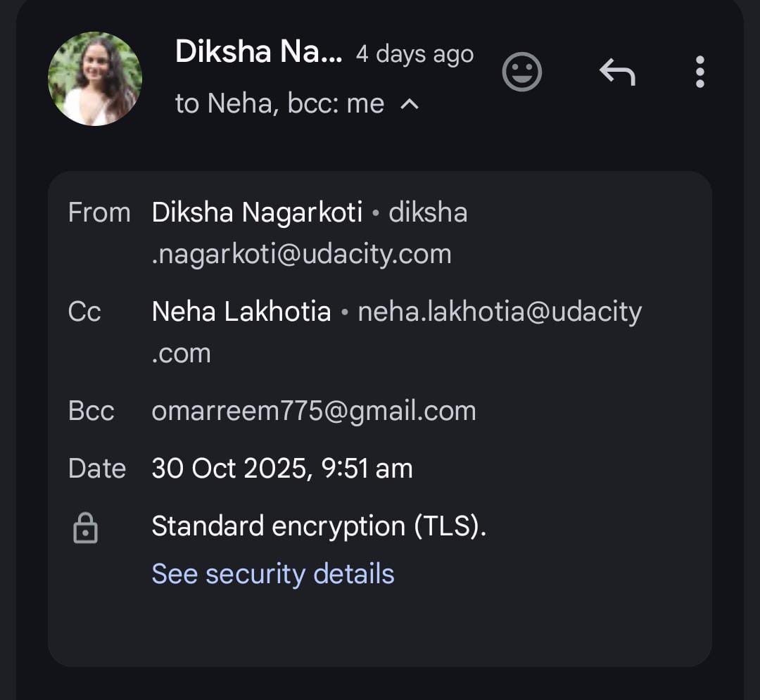The width and height of the screenshot is (760, 700).
Task: Tap the "4 days ago" timestamp
Action: 414,54
